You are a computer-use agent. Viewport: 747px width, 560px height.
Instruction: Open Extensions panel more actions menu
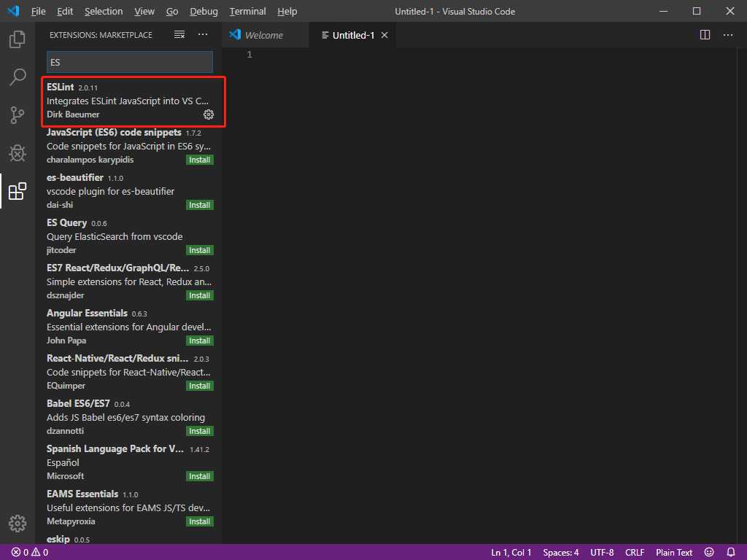click(203, 35)
